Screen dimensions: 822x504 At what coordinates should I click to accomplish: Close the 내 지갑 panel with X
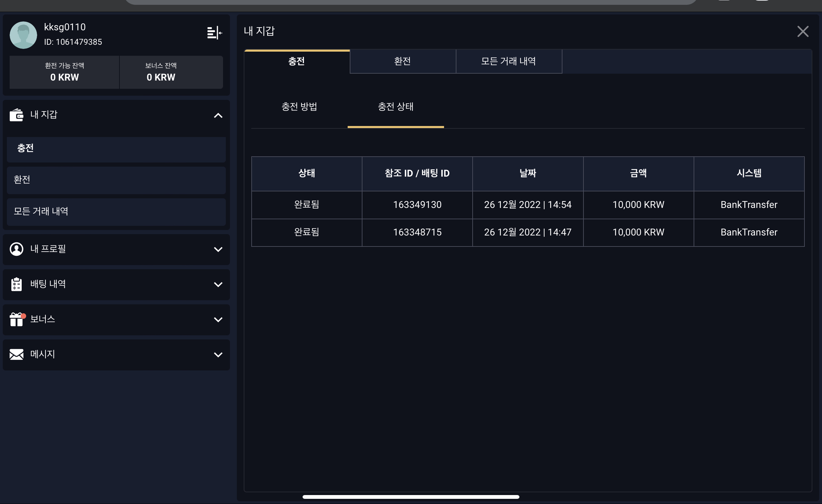pyautogui.click(x=803, y=32)
